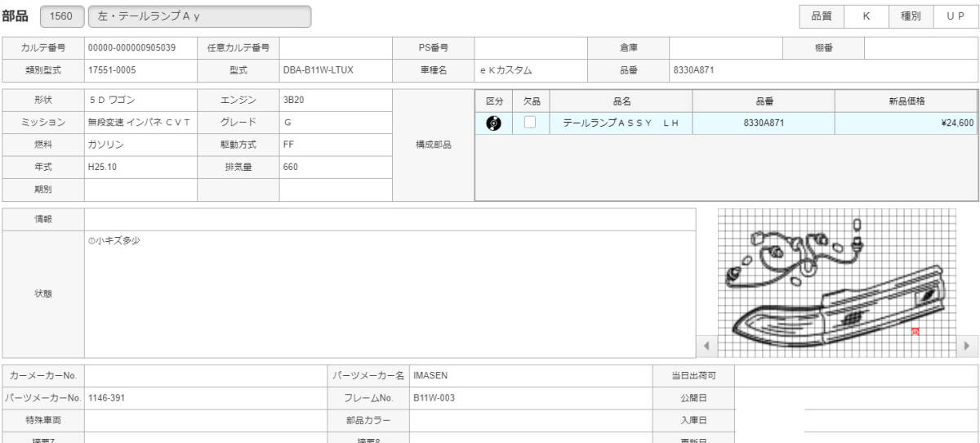Click the red damage marker on diagram

tap(915, 332)
